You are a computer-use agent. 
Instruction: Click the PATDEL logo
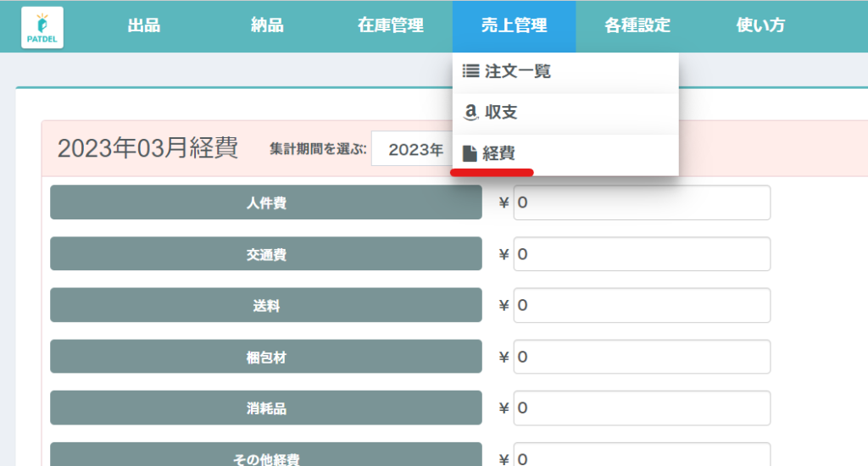tap(42, 27)
